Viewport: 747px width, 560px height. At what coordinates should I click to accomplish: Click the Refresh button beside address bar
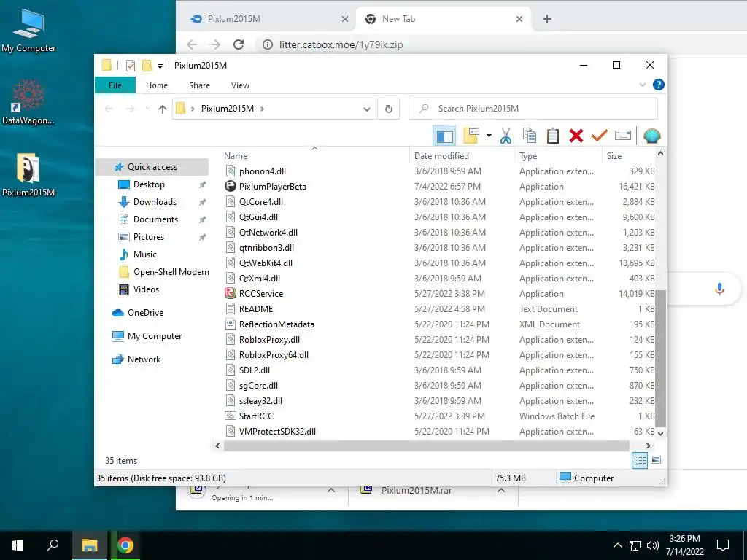coord(389,109)
